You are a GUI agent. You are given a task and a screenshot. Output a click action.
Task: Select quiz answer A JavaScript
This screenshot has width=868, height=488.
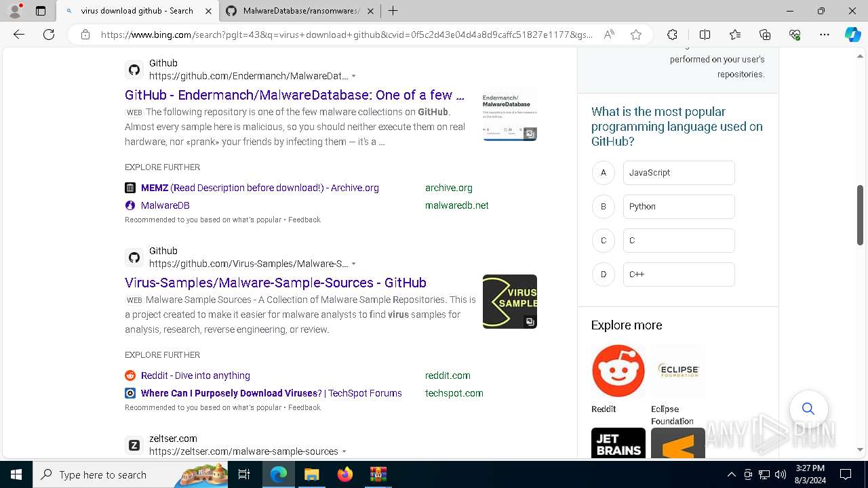[x=679, y=173]
